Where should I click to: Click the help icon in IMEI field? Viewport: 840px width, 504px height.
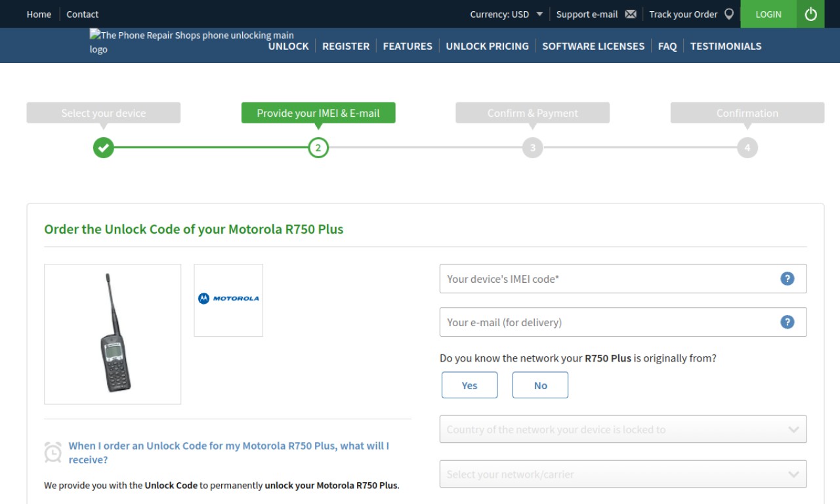[787, 278]
